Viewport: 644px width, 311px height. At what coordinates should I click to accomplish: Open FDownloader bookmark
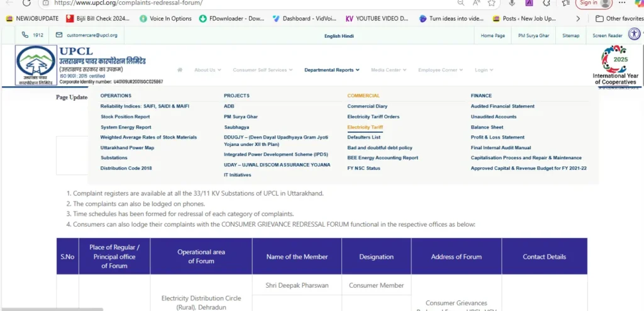pos(231,18)
